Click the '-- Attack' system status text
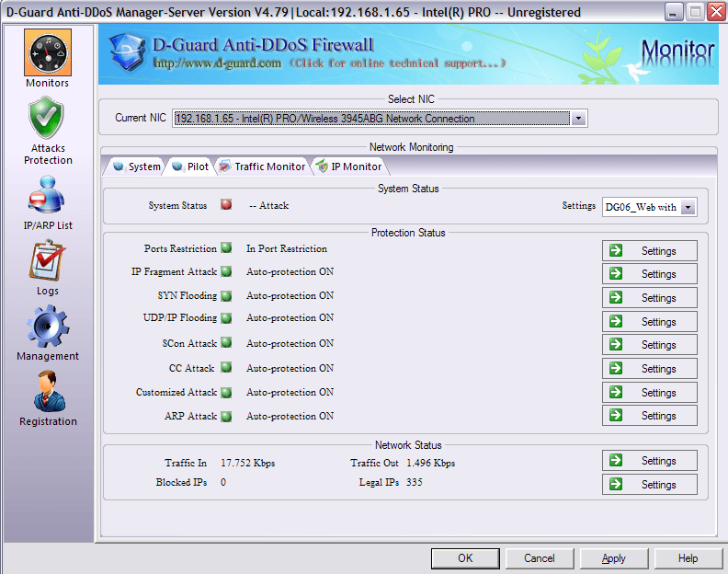The width and height of the screenshot is (728, 574). coord(268,205)
